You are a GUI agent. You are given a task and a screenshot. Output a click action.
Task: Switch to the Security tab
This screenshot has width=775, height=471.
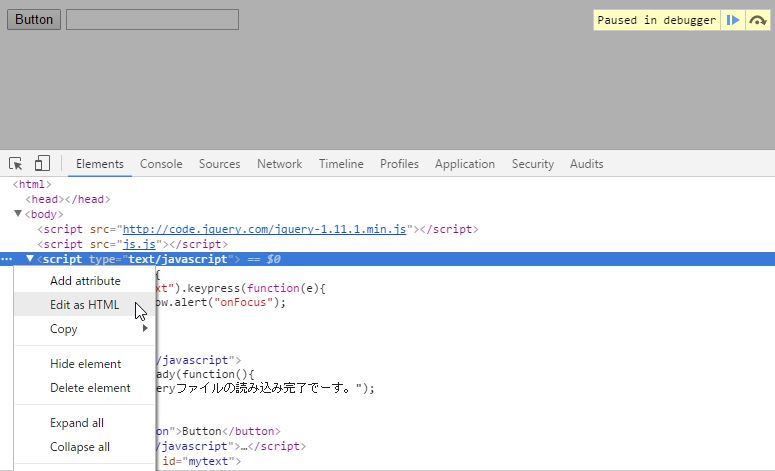click(x=533, y=164)
